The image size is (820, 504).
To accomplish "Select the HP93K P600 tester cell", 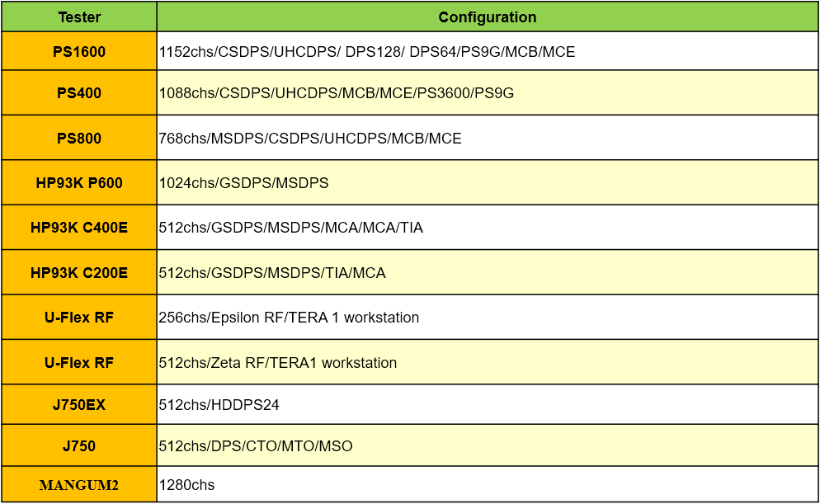I will (x=79, y=183).
